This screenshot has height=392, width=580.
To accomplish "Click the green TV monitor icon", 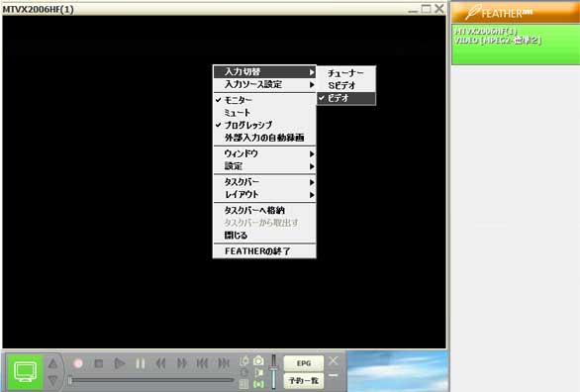I will 25,371.
